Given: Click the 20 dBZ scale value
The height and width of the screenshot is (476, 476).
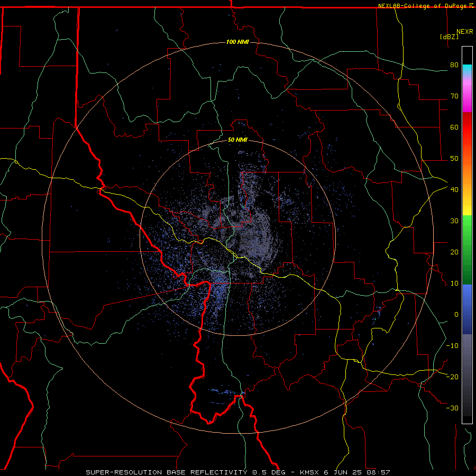Looking at the screenshot, I should pyautogui.click(x=454, y=252).
